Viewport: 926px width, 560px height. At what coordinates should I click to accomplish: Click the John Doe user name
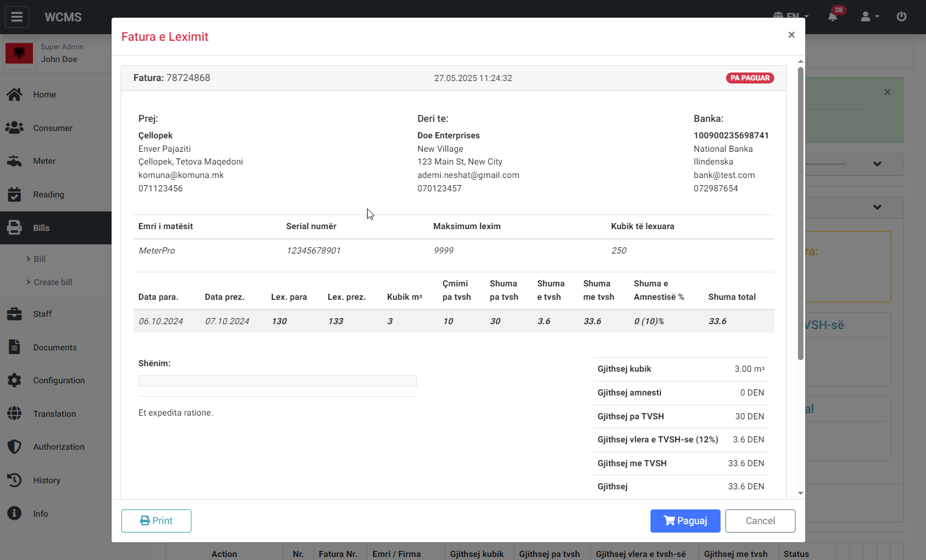59,59
